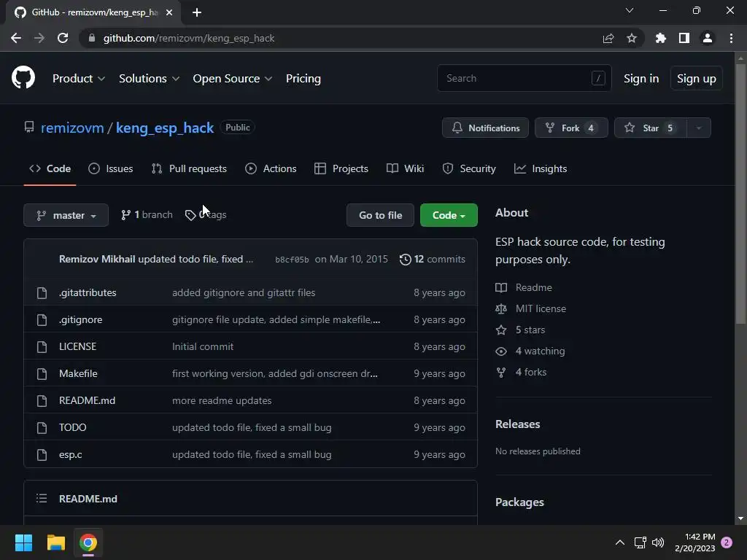Open the .gitattributes file
747x560 pixels.
[88, 293]
